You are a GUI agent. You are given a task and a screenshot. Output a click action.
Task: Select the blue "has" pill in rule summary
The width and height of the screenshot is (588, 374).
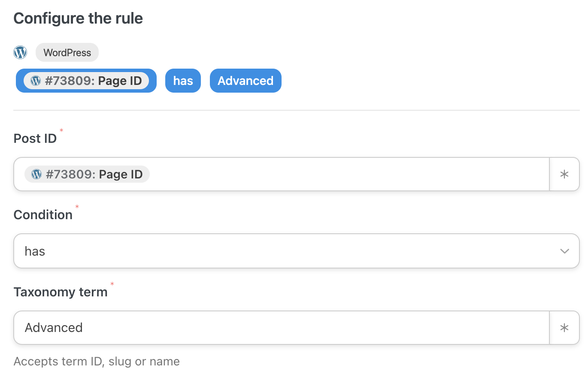[183, 81]
